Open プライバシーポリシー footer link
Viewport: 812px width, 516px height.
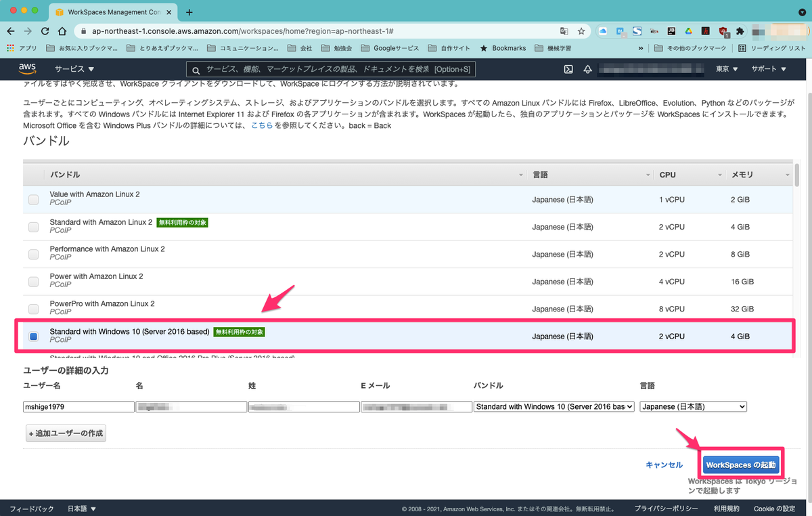(666, 509)
